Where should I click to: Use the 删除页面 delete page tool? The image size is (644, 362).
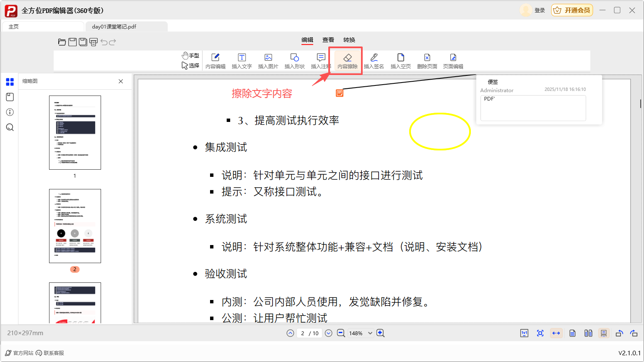click(427, 60)
